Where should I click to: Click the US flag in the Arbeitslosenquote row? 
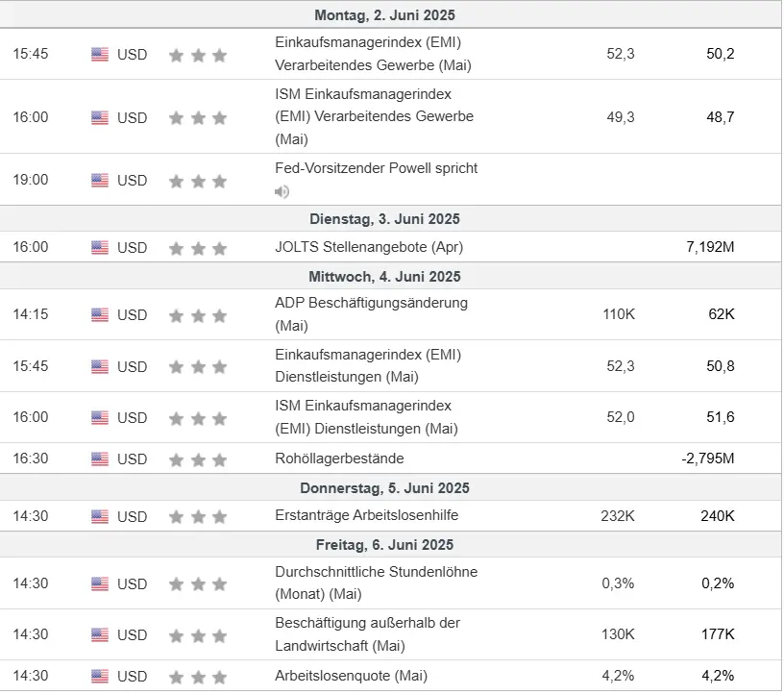point(100,676)
